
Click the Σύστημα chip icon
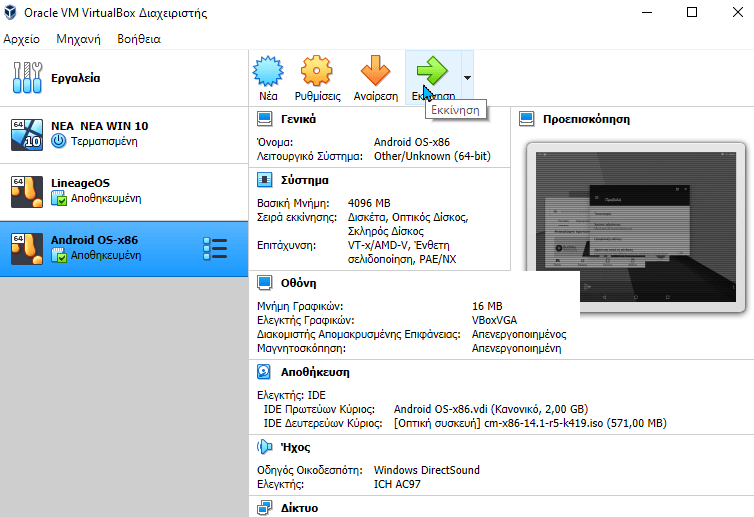coord(264,180)
